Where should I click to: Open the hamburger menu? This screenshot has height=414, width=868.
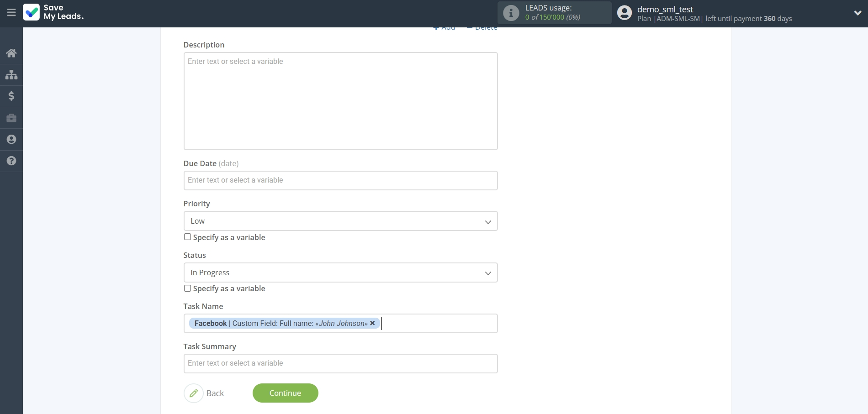coord(11,13)
